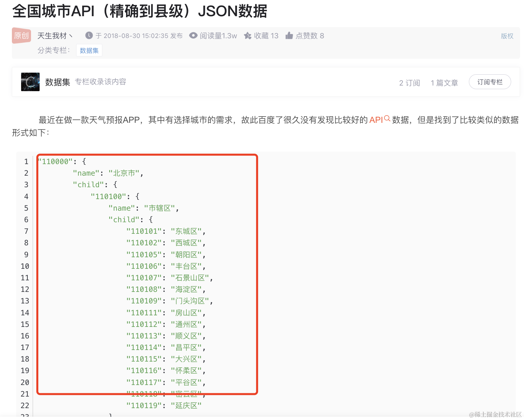Click the eye read-count icon
Screen dimensions: 524x420
pyautogui.click(x=193, y=36)
